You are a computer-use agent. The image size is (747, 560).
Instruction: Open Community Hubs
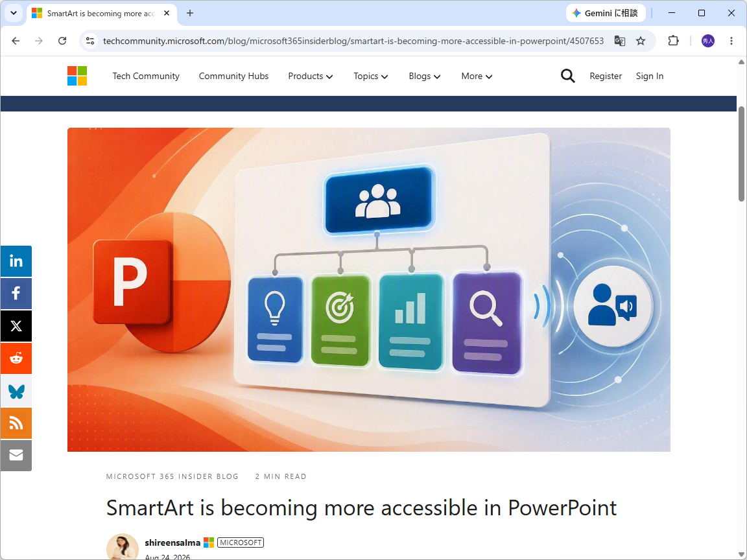pyautogui.click(x=233, y=76)
